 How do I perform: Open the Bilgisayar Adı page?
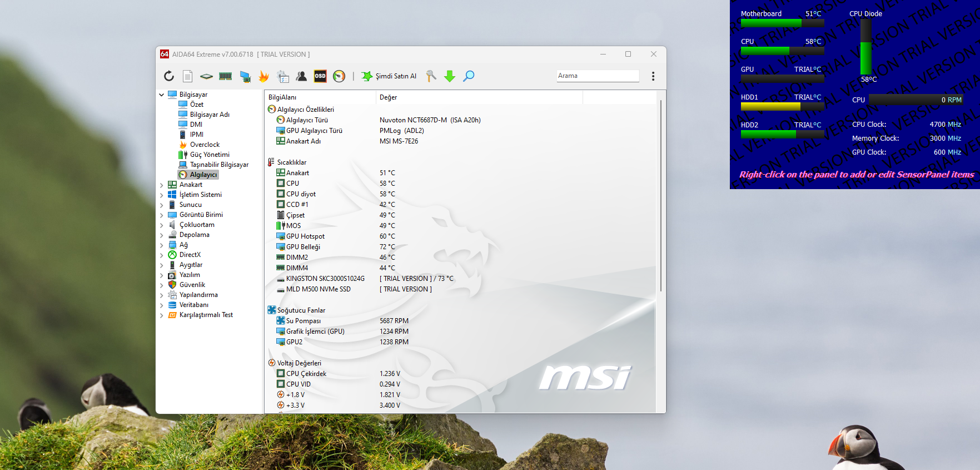[210, 115]
